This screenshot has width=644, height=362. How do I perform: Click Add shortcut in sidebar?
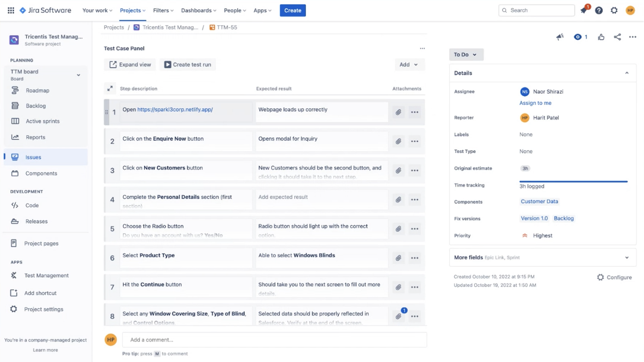pos(40,293)
